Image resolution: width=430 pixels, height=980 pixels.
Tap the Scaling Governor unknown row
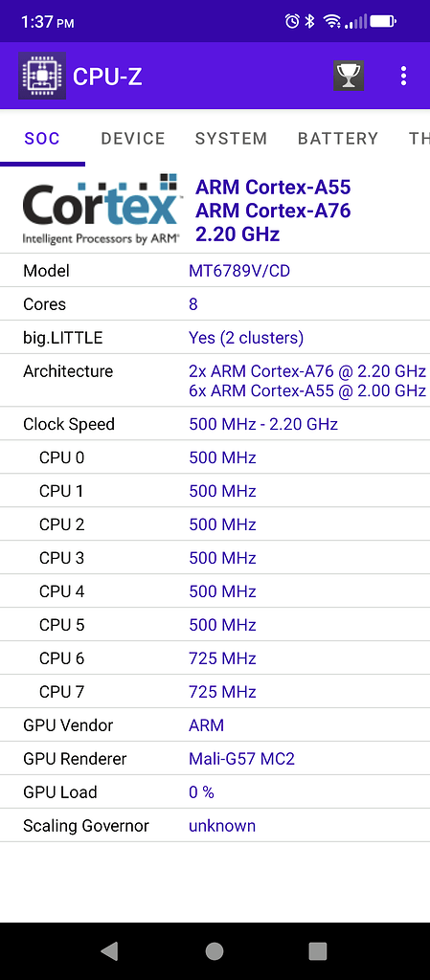[215, 826]
